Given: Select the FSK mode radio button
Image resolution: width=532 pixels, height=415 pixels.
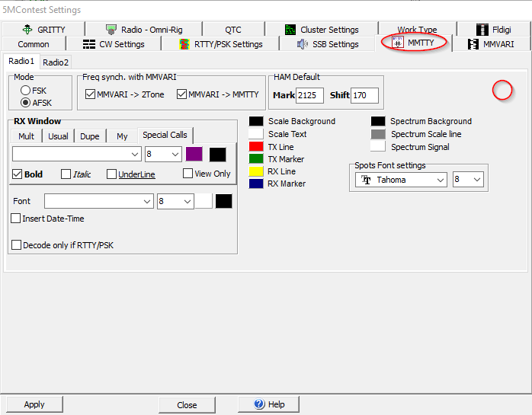Looking at the screenshot, I should point(26,90).
